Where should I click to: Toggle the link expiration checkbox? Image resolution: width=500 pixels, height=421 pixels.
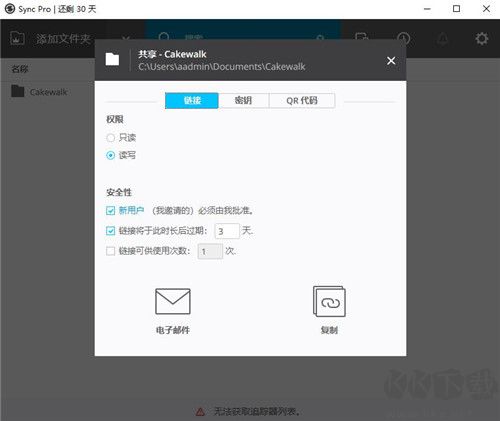click(x=110, y=231)
